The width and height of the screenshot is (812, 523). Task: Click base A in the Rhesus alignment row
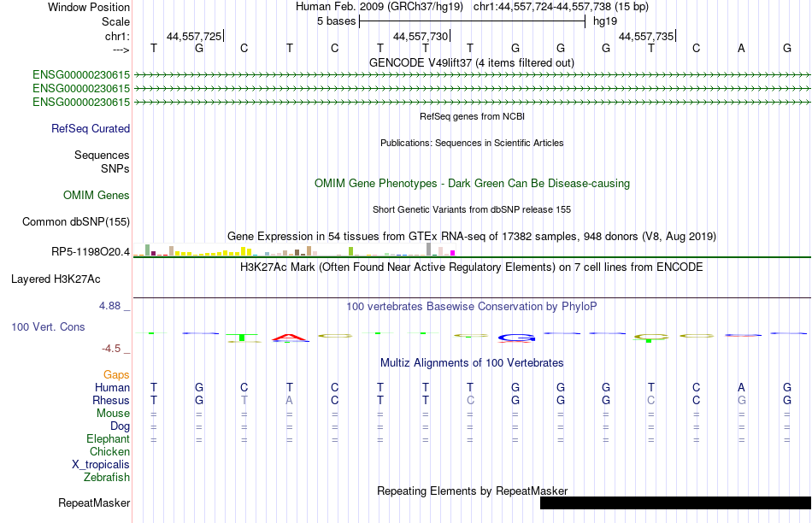coord(290,400)
